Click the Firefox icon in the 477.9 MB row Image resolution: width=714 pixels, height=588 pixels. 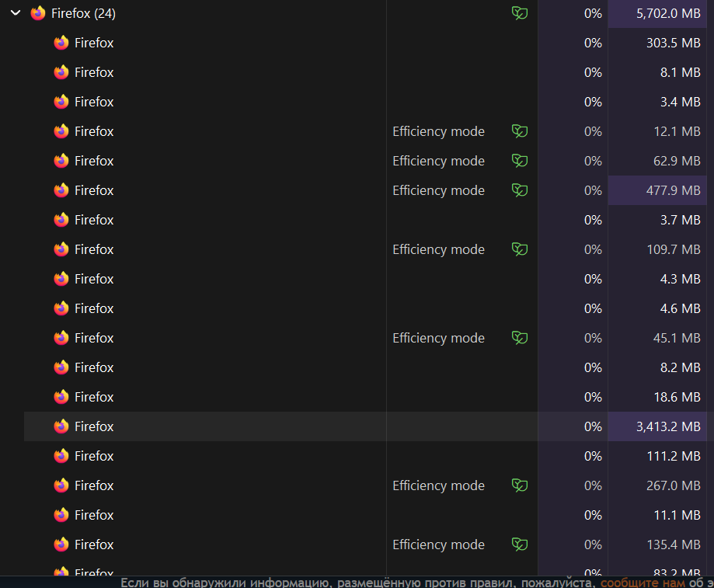(x=61, y=190)
